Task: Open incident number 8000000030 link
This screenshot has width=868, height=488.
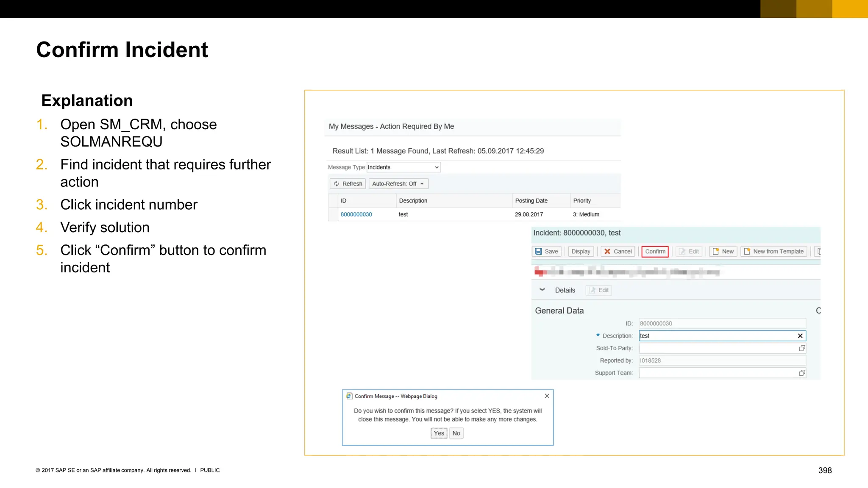Action: point(356,214)
